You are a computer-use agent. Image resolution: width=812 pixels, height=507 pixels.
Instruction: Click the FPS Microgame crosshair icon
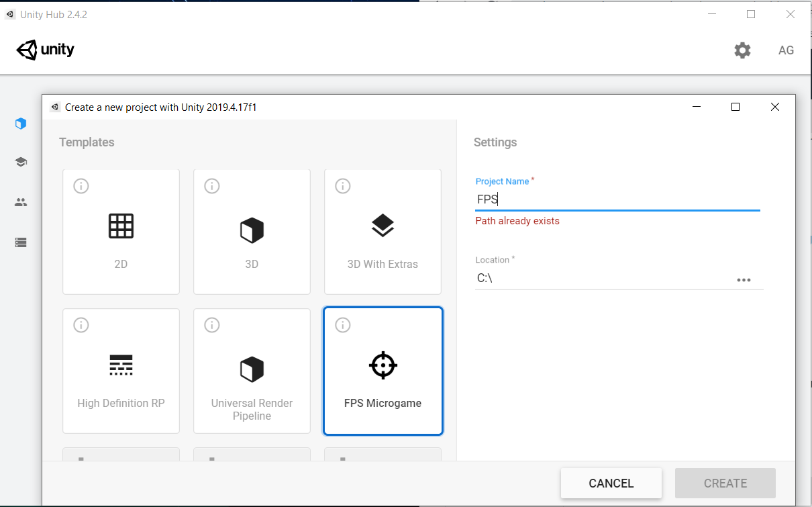point(383,365)
